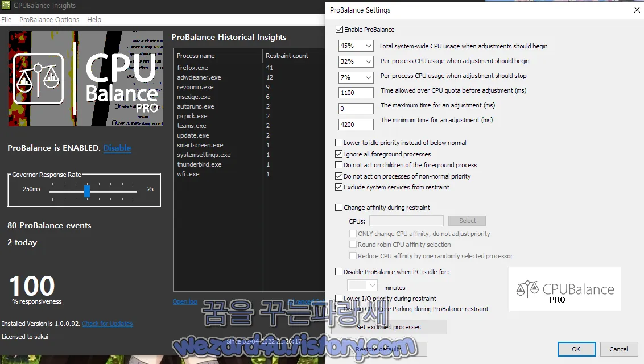644x364 pixels.
Task: Click the OK button
Action: 576,349
